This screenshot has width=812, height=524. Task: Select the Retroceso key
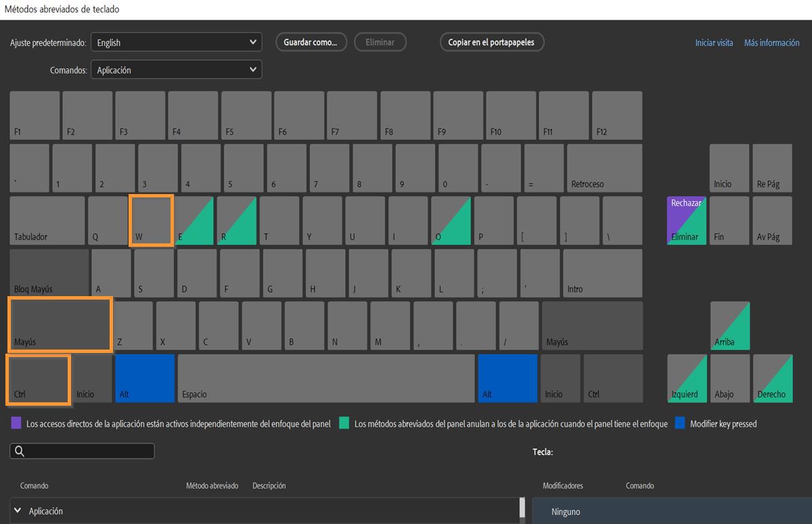(x=604, y=168)
